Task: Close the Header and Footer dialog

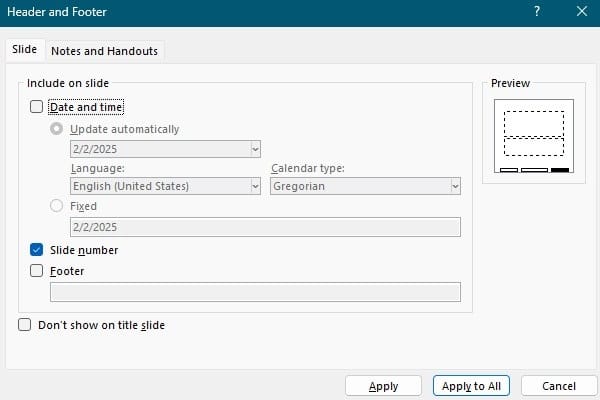Action: point(581,13)
